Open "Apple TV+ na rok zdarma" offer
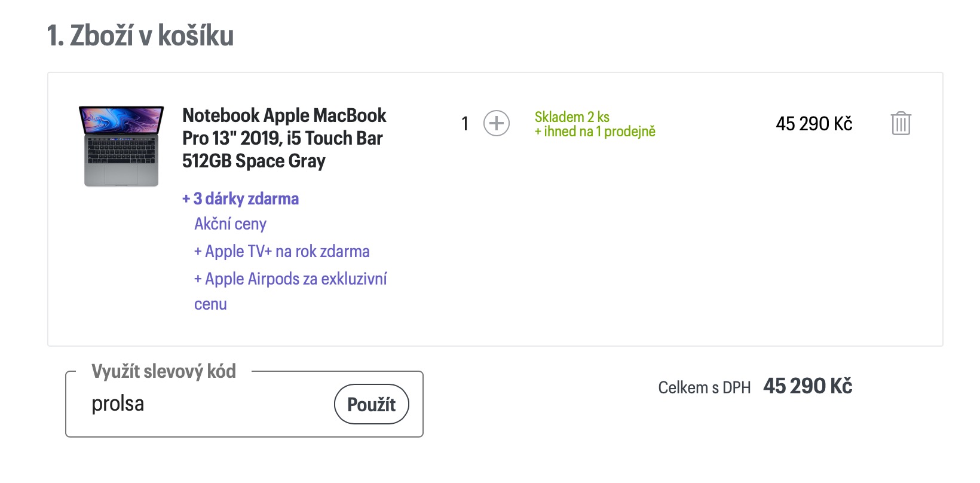This screenshot has width=980, height=483. point(281,252)
